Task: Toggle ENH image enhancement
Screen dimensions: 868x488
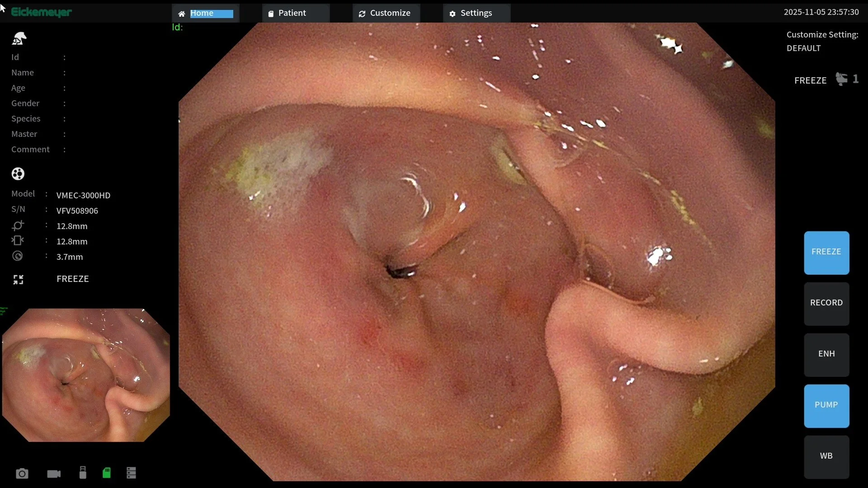Action: (x=826, y=355)
